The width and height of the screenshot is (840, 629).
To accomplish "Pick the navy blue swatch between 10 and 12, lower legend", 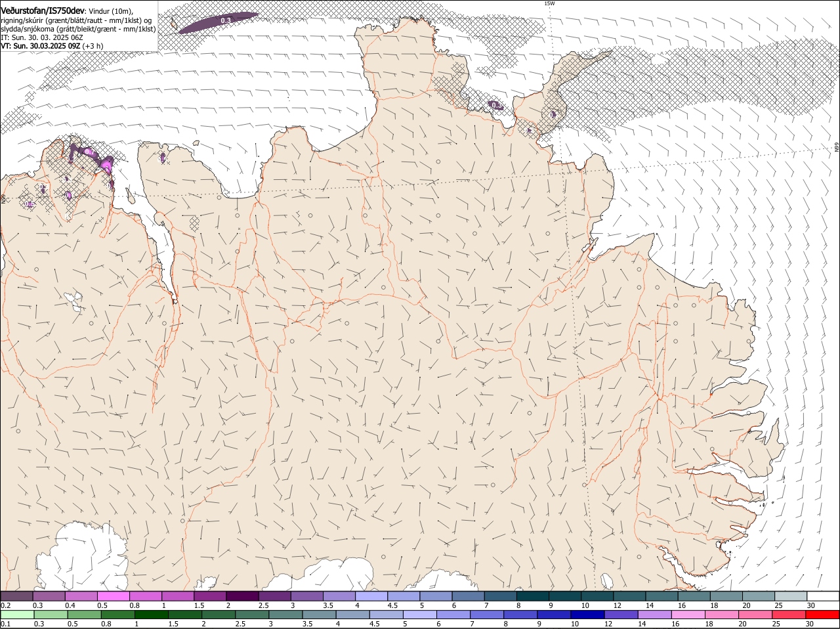I will 587,615.
